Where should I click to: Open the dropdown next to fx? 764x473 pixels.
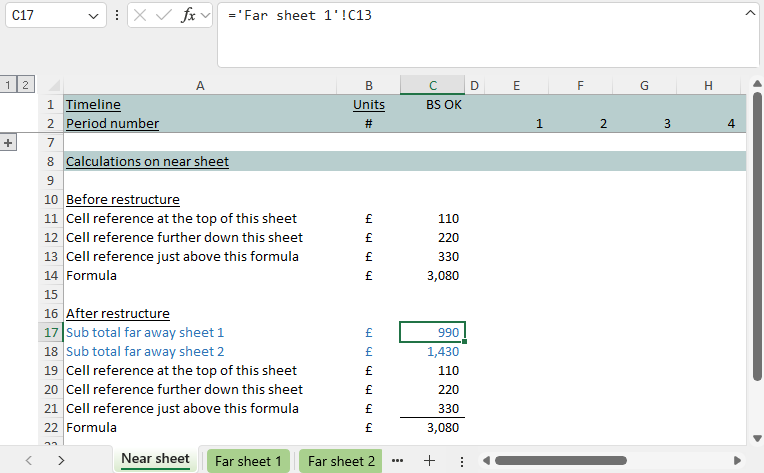(x=205, y=16)
